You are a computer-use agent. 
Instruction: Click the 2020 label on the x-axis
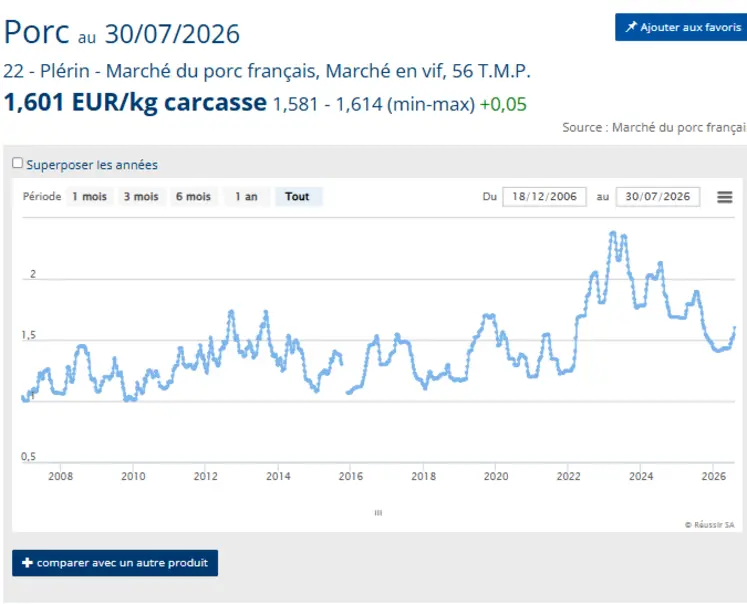496,476
